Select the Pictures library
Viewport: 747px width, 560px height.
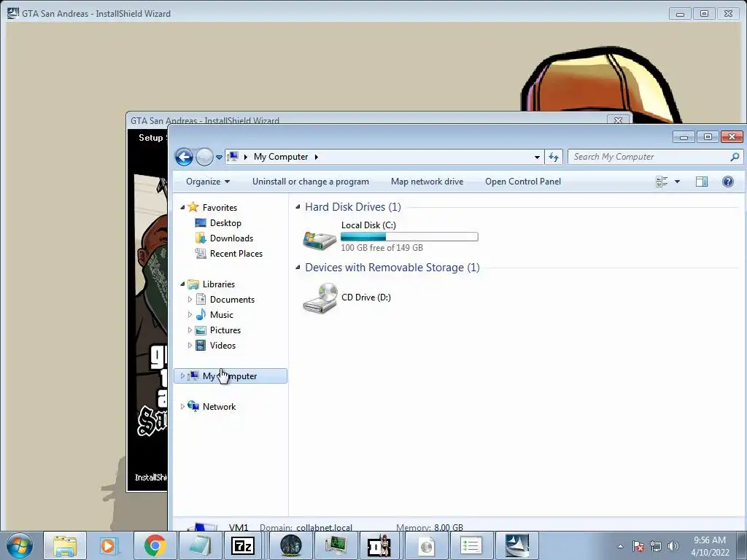[x=225, y=330]
